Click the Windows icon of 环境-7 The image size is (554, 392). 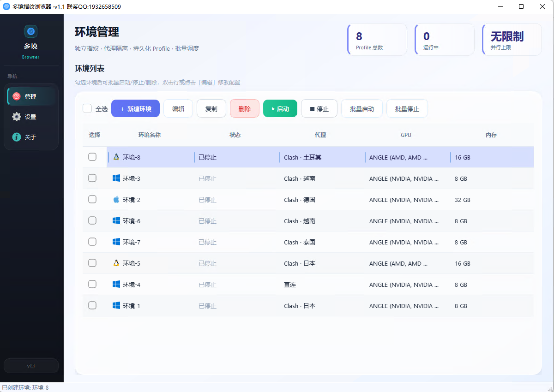116,242
